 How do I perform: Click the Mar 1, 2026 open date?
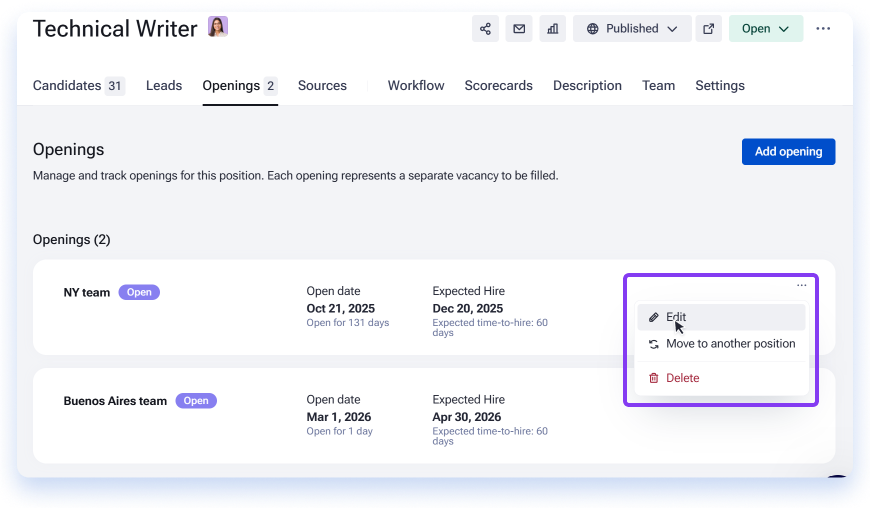(x=339, y=417)
